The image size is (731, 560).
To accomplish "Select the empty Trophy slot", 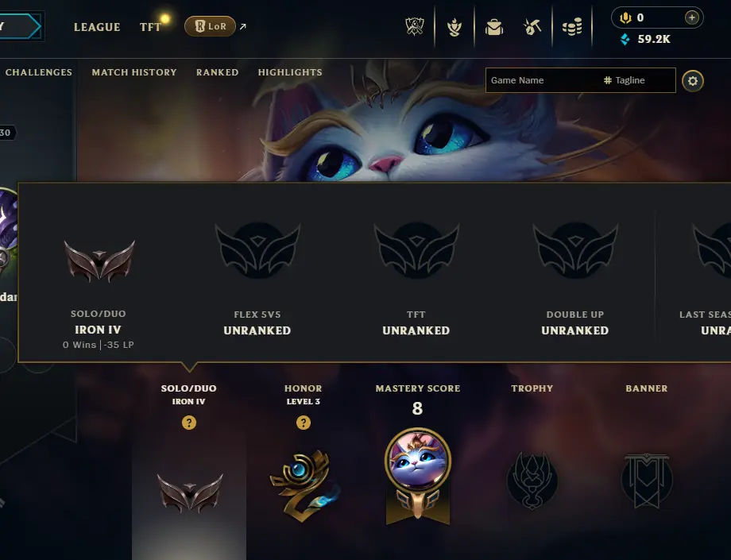I will [532, 481].
